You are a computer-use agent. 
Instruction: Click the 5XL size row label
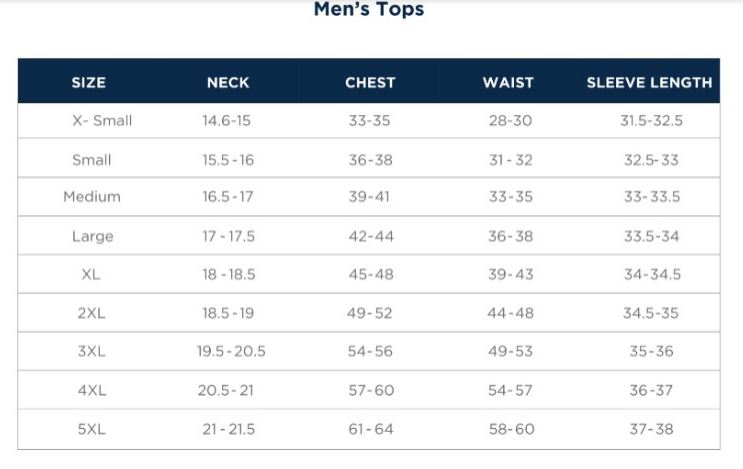[x=91, y=429]
